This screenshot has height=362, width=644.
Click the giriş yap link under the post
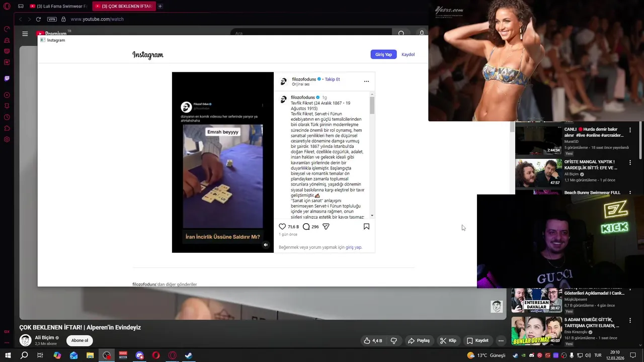[x=353, y=247]
